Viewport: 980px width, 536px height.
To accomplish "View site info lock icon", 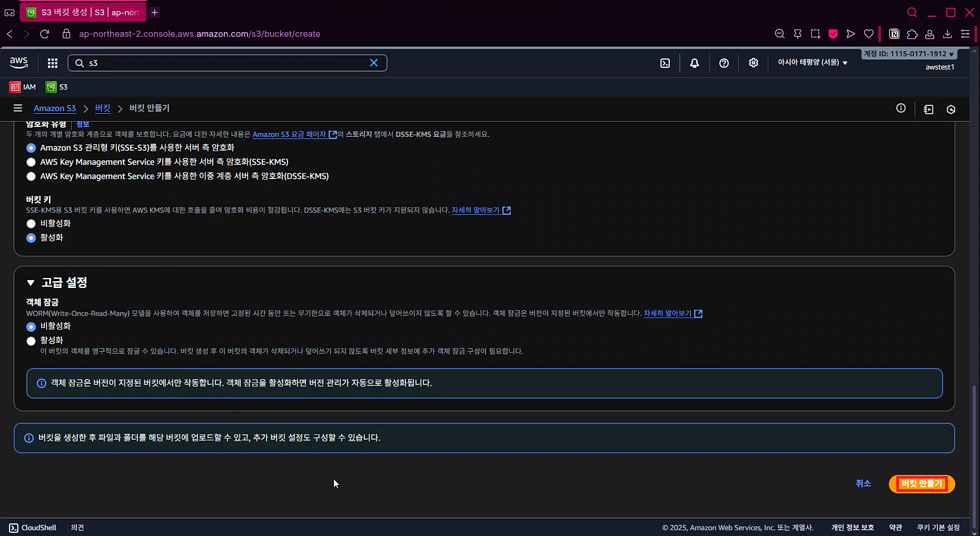I will (x=66, y=34).
